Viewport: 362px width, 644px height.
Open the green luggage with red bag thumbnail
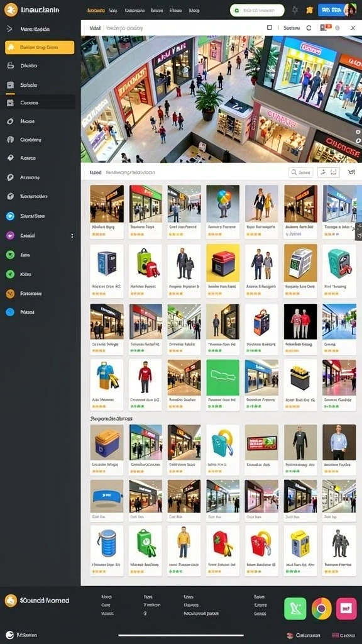tap(145, 264)
